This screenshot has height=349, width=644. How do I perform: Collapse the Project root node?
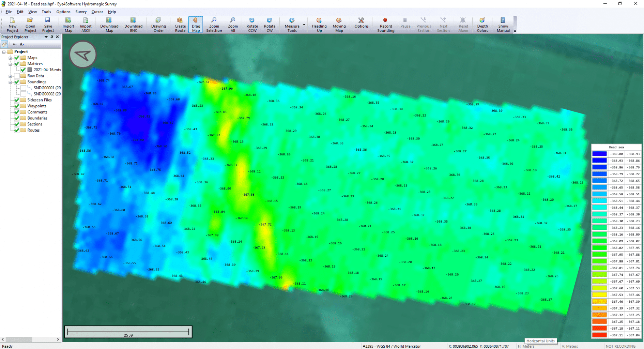(4, 52)
